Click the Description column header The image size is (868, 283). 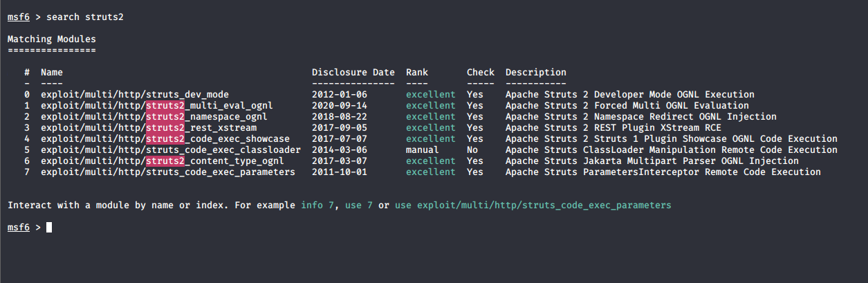click(535, 72)
